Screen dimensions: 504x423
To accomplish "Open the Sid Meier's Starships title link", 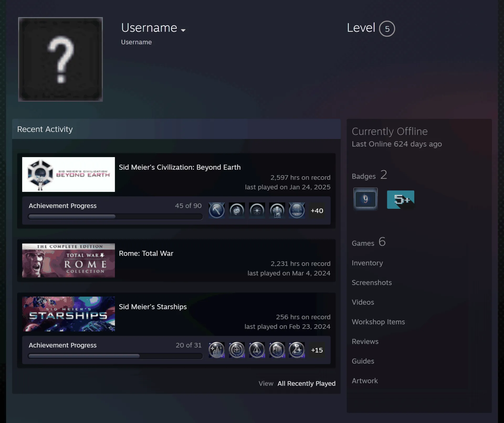I will pos(153,307).
